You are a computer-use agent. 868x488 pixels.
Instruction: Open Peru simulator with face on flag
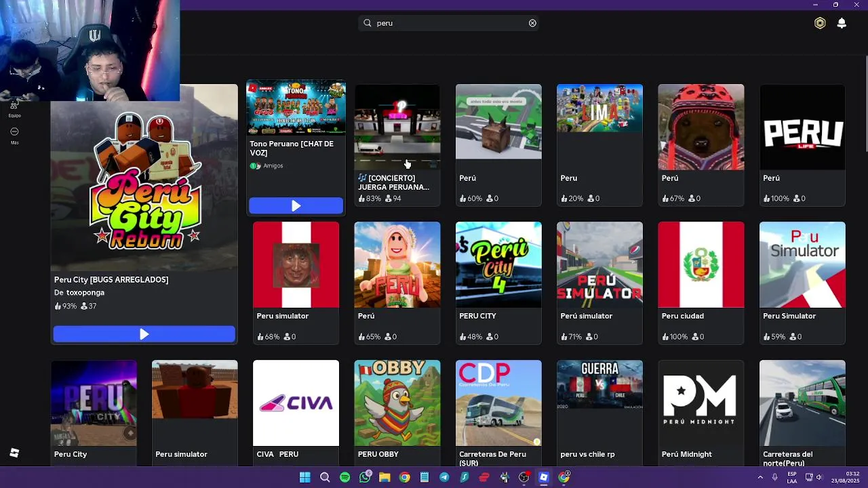[296, 264]
